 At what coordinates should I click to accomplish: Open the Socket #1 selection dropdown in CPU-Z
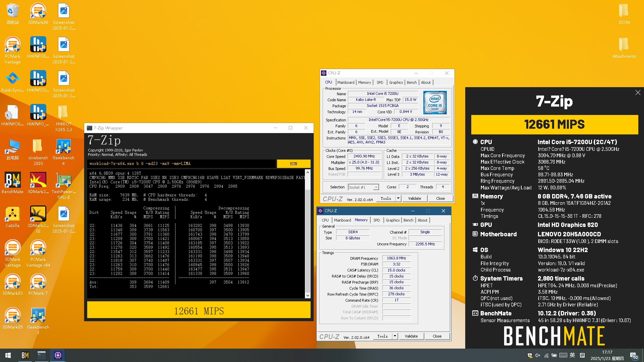tap(363, 187)
